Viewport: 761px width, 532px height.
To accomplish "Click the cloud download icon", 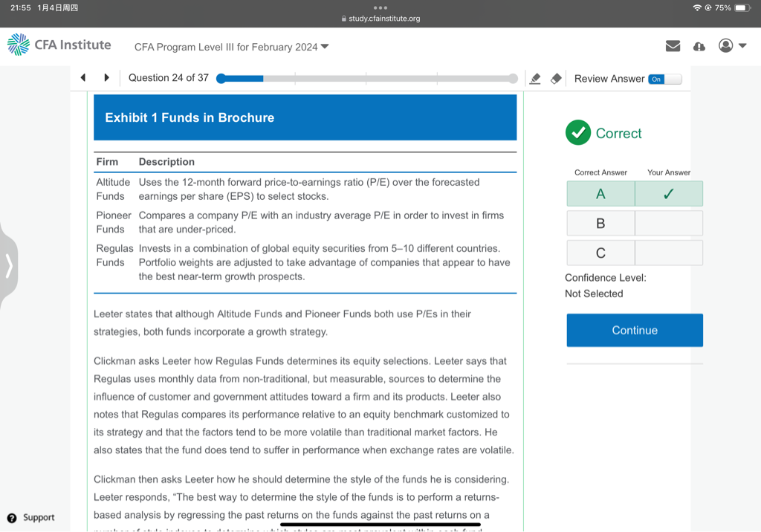I will pyautogui.click(x=699, y=46).
